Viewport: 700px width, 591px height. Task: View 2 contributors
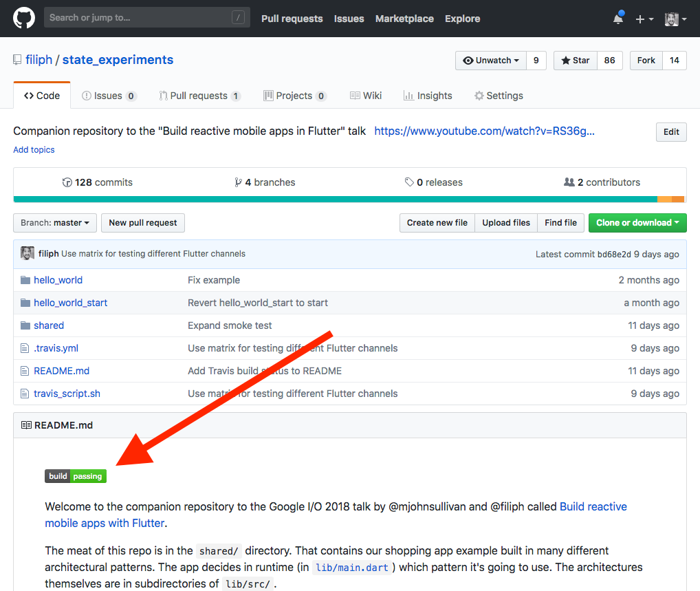[x=602, y=182]
